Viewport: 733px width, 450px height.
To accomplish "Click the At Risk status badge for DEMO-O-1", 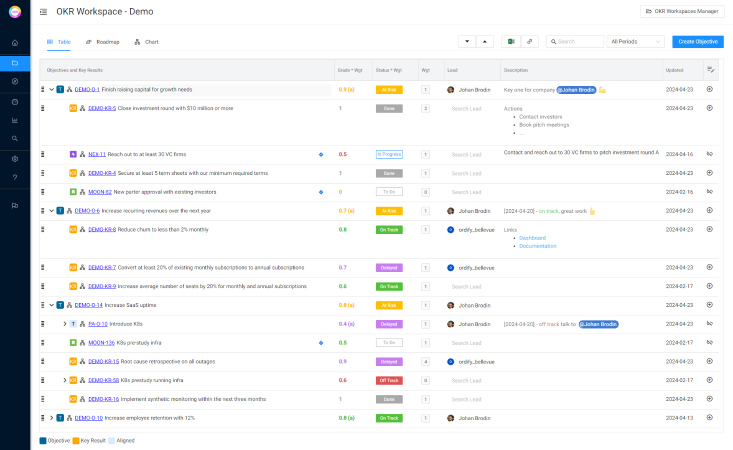I will coord(389,89).
